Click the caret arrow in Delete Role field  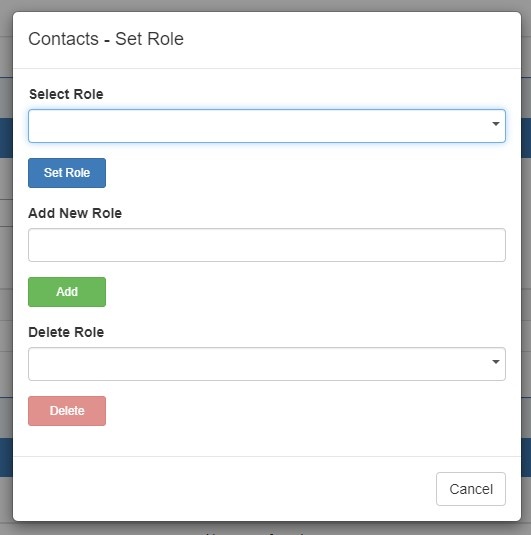point(496,362)
